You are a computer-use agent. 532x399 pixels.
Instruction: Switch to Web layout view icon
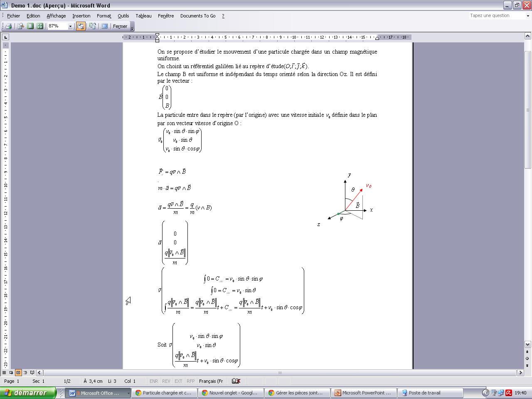coord(11,372)
